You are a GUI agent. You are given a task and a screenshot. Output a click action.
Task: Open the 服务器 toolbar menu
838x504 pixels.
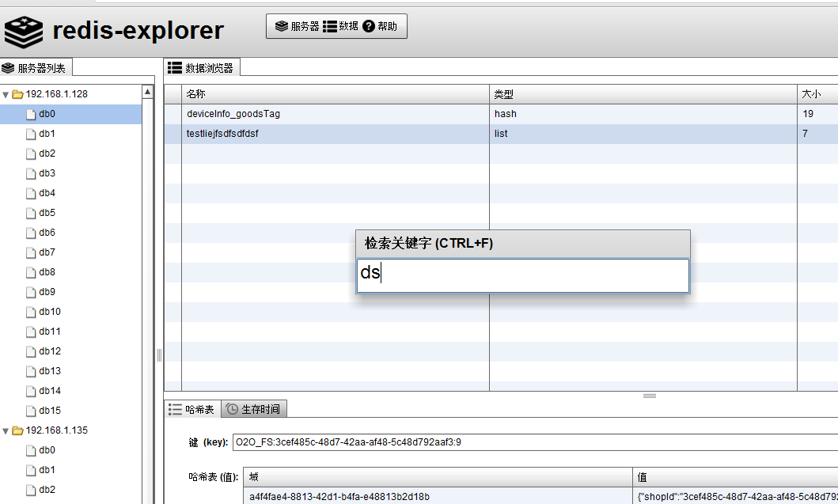click(298, 26)
